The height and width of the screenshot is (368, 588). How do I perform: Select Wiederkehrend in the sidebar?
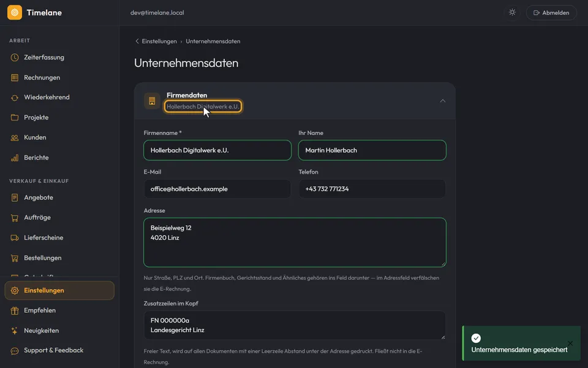59,98
